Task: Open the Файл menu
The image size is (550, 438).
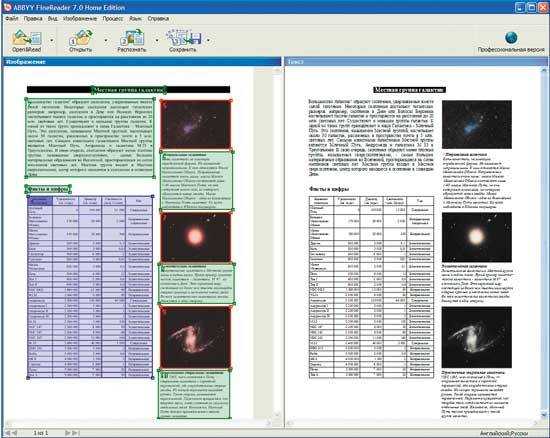Action: 12,19
